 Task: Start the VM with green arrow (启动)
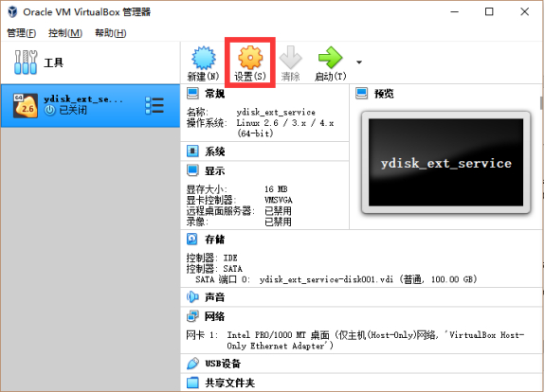(x=330, y=58)
